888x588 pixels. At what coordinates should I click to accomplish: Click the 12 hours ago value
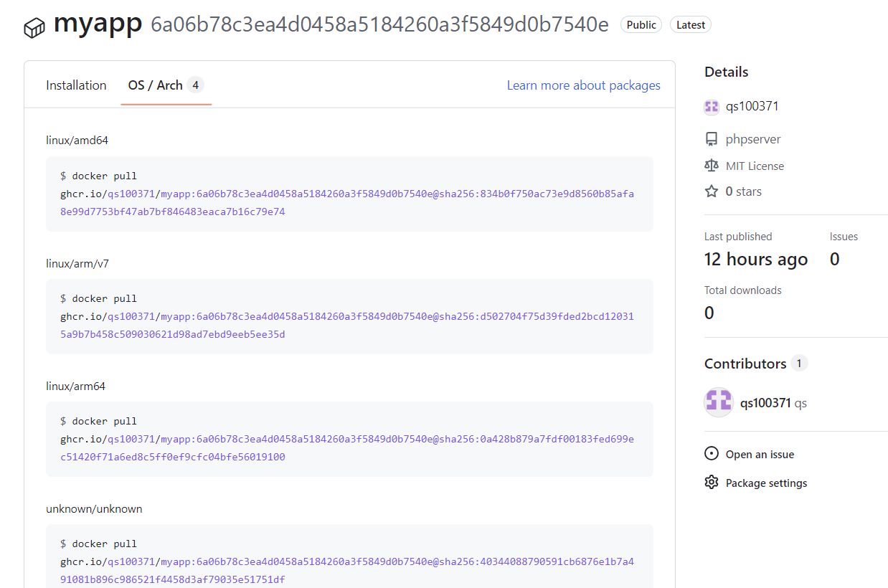point(756,260)
